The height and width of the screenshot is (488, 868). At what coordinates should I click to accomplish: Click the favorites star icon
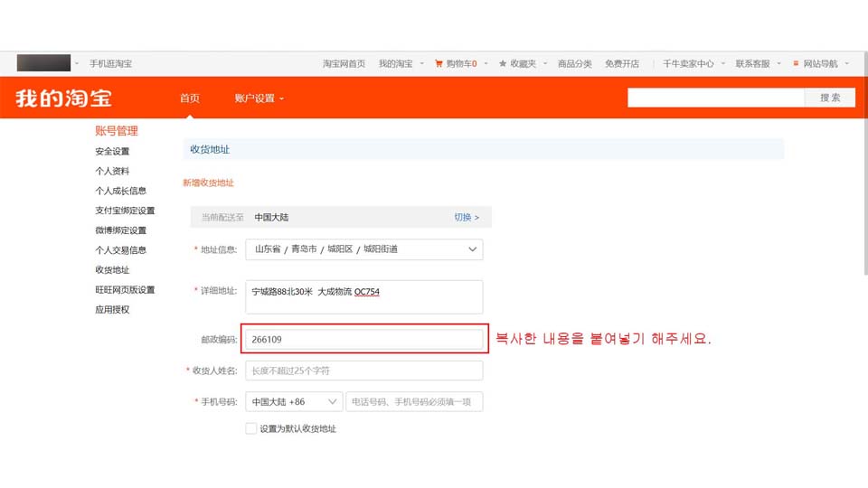point(503,63)
